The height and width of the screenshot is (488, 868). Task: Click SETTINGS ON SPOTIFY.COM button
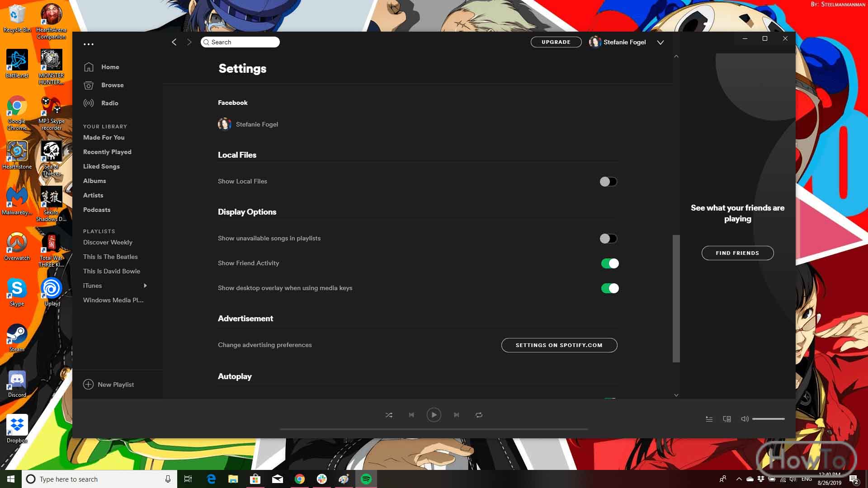tap(559, 345)
